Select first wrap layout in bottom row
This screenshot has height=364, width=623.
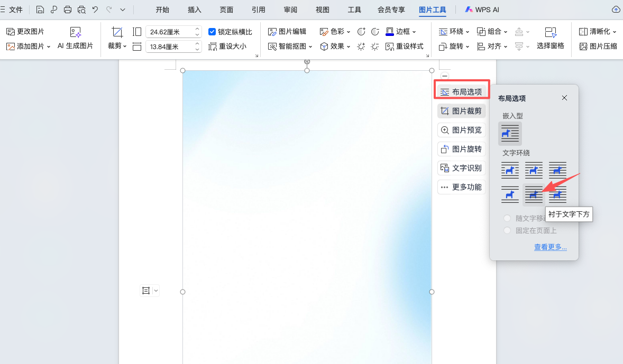click(510, 194)
